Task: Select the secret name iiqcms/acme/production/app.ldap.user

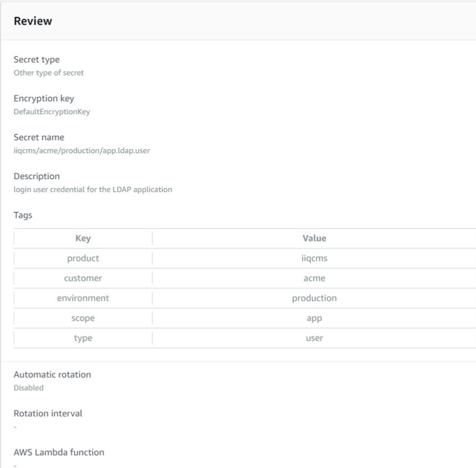Action: 81,150
